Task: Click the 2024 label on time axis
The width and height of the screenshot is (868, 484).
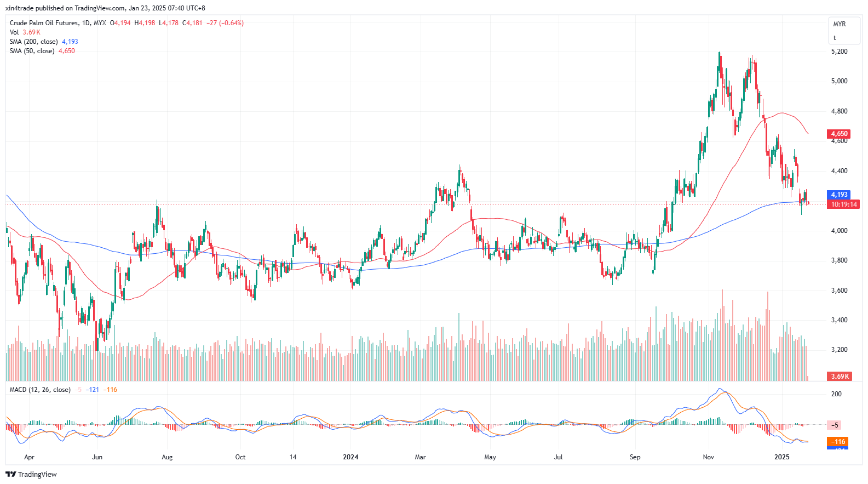Action: point(350,457)
